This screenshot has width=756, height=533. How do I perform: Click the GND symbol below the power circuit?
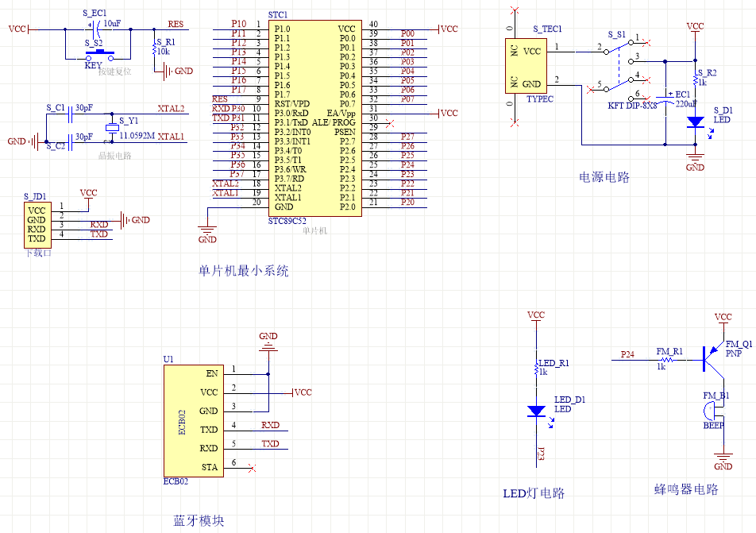pyautogui.click(x=695, y=161)
